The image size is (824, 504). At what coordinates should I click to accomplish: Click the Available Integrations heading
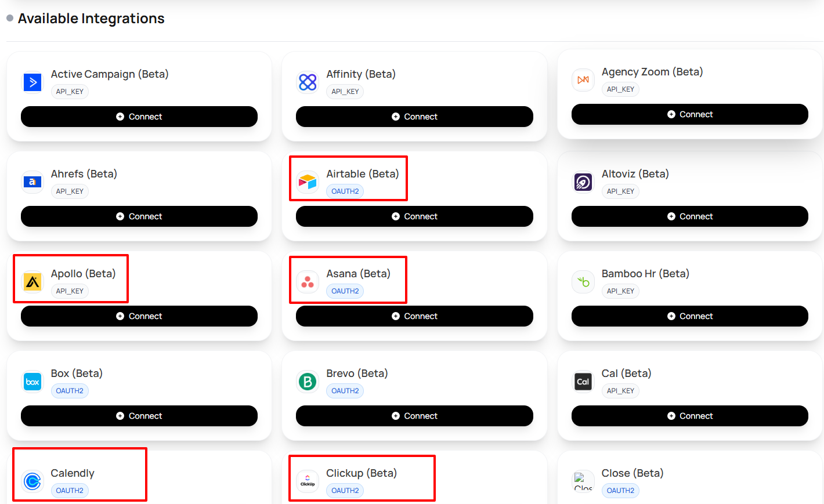(91, 19)
